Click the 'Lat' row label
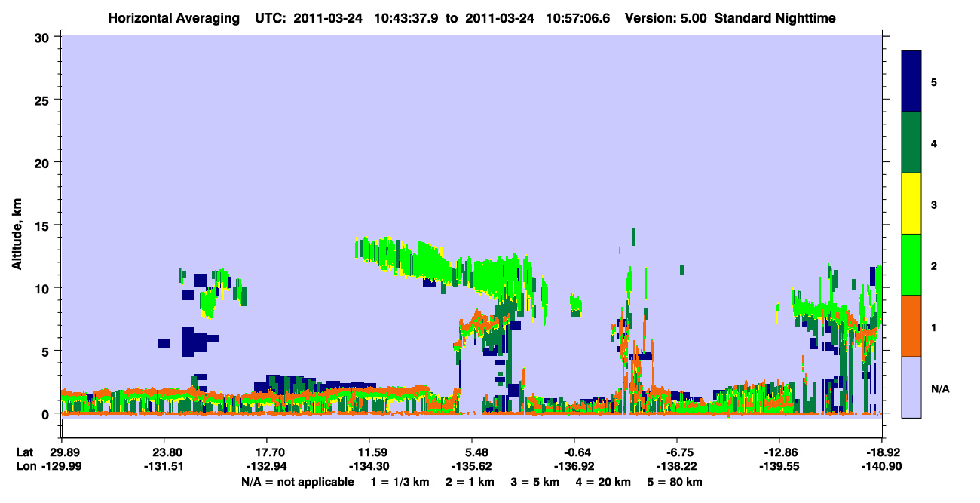Screen dimensions: 980x503 [x=24, y=452]
